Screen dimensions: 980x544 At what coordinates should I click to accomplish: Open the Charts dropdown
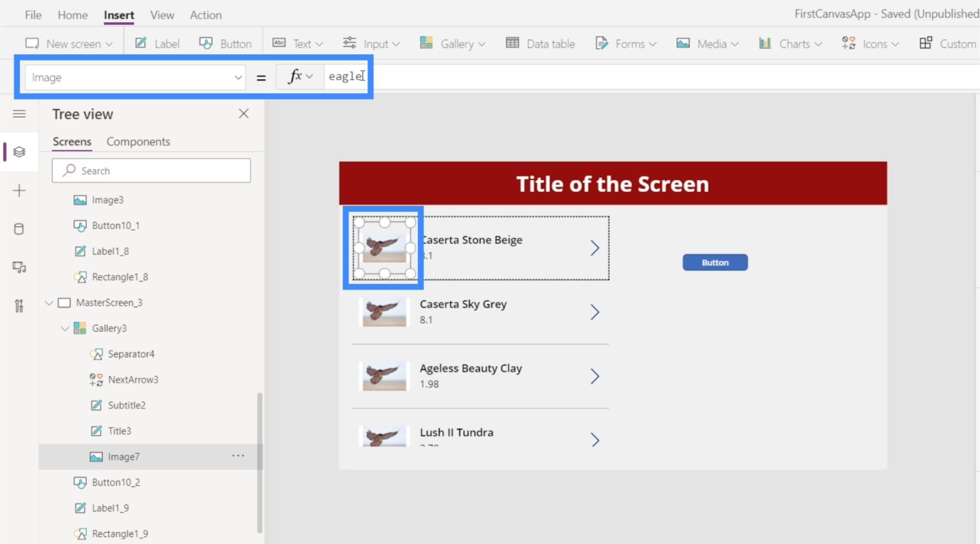pyautogui.click(x=790, y=44)
